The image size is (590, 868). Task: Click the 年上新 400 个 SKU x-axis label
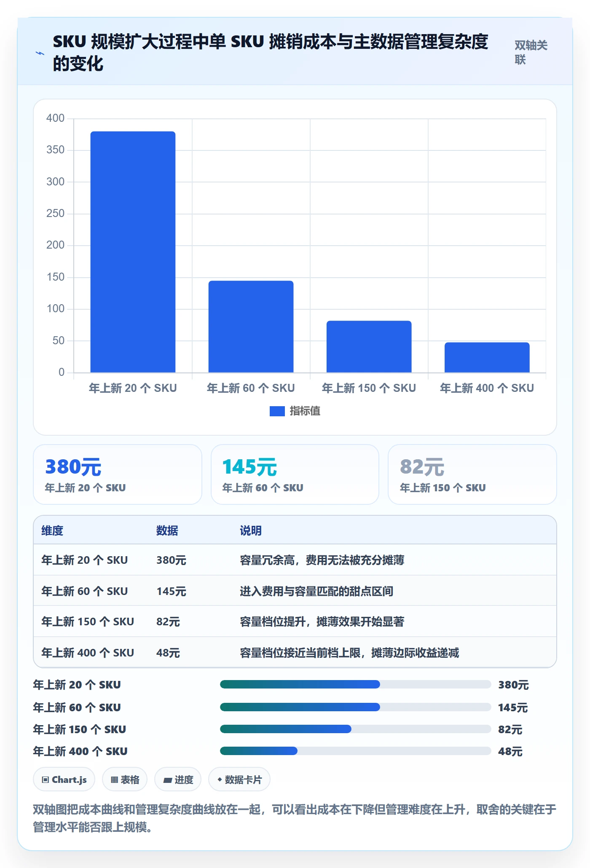(x=487, y=388)
